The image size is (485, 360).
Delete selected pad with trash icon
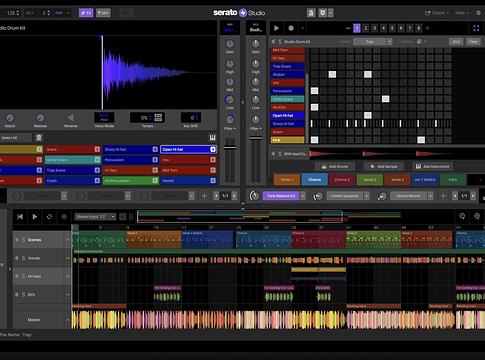click(x=39, y=138)
